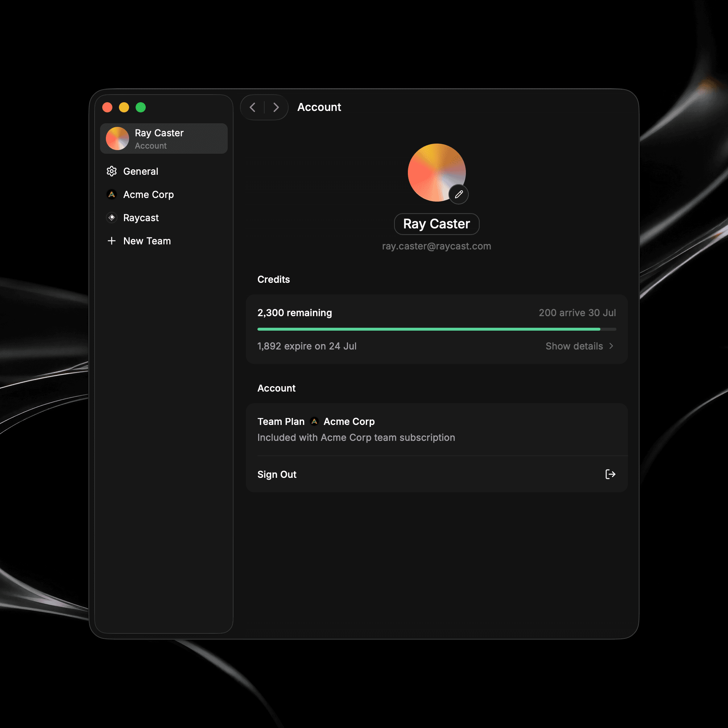Select the Ray Caster Account sidebar item
Screen dimensions: 728x728
point(164,138)
